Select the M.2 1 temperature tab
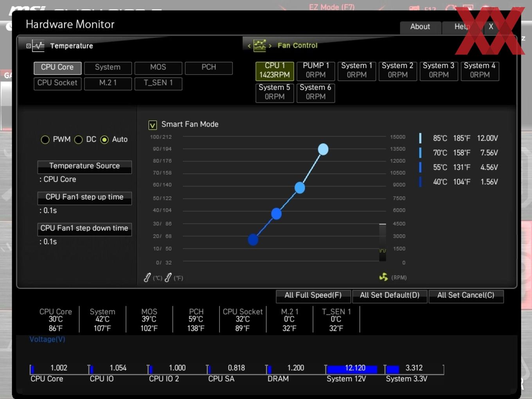 pos(108,84)
